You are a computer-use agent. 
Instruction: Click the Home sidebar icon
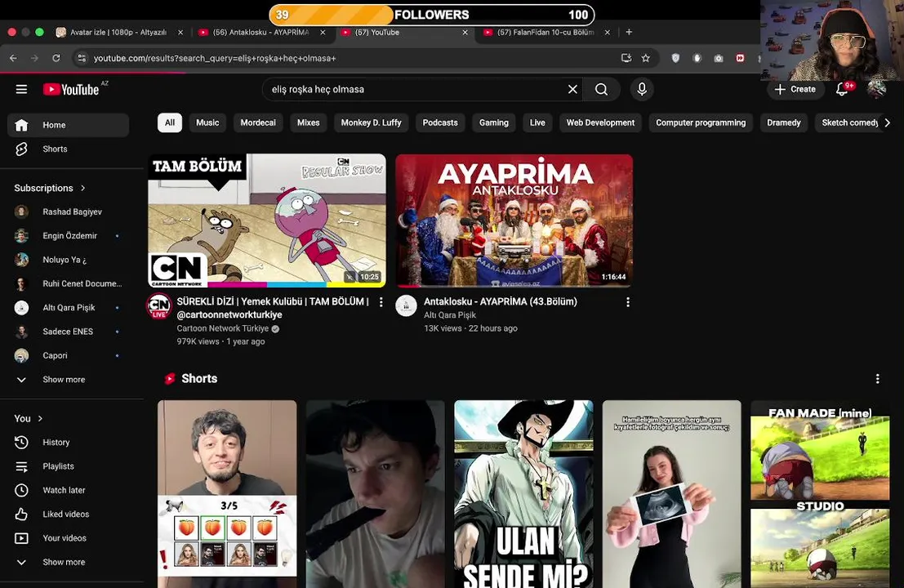pyautogui.click(x=21, y=125)
